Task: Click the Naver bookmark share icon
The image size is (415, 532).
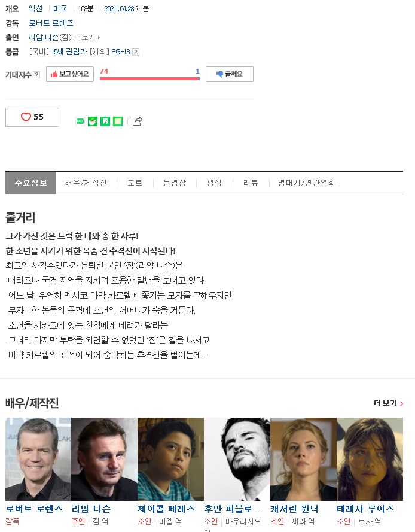Action: coord(105,121)
